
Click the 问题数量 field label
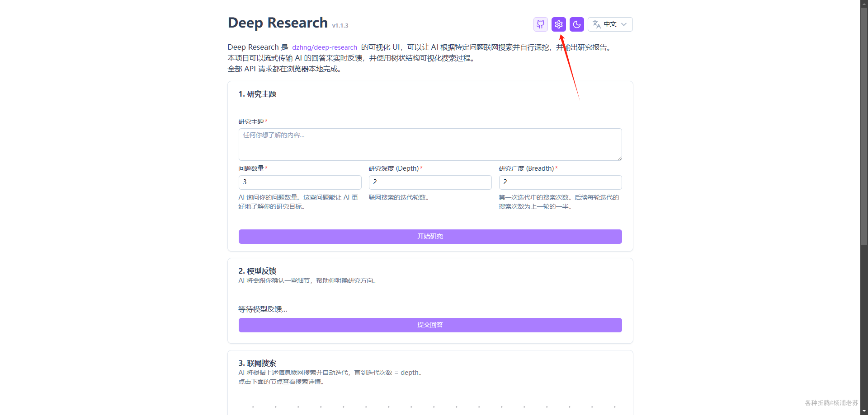[x=251, y=168]
